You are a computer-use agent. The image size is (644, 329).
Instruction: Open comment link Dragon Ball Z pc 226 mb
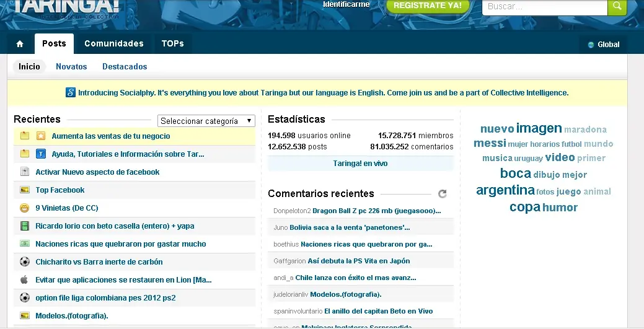[377, 211]
